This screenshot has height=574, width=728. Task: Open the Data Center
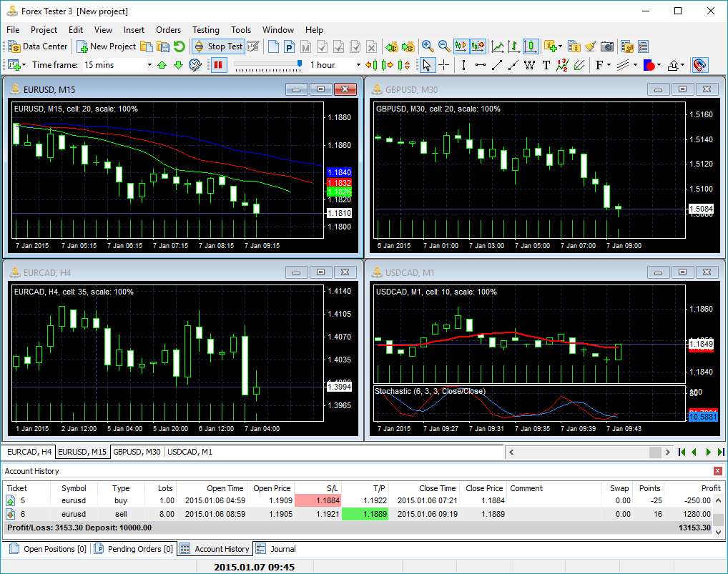point(38,46)
